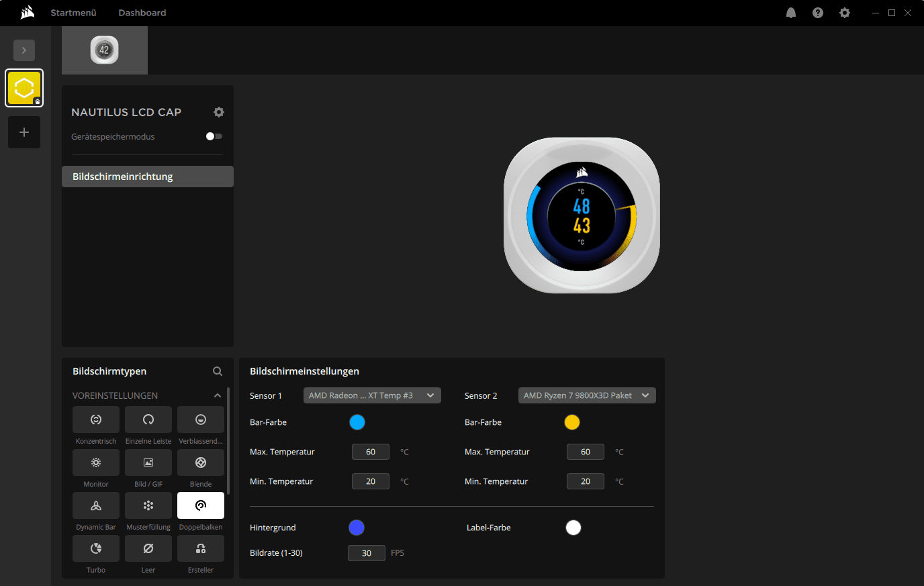Open Nautilus LCD Cap device settings gear
The width and height of the screenshot is (924, 586).
coord(219,112)
